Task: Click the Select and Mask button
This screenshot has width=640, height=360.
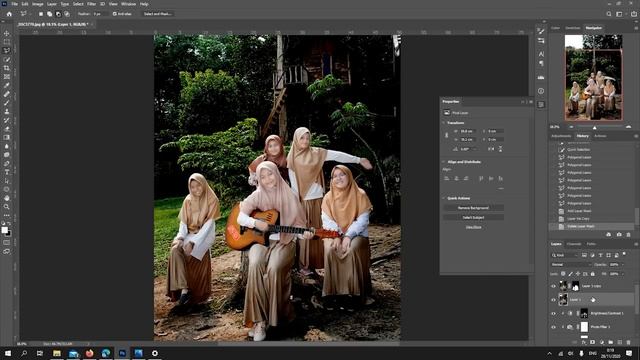Action: [x=158, y=14]
